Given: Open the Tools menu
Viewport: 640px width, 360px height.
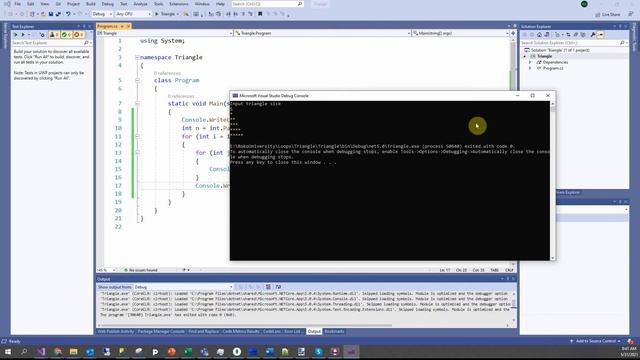Looking at the screenshot, I should point(158,4).
